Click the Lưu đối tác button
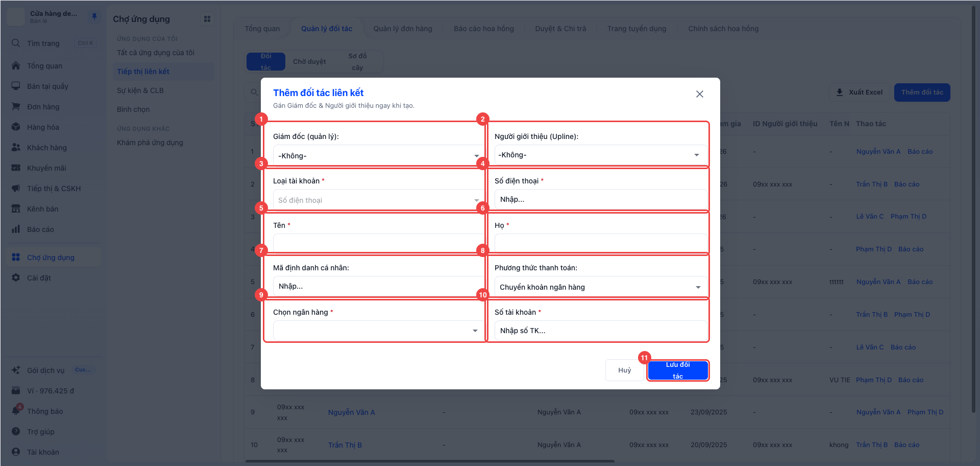Image resolution: width=980 pixels, height=466 pixels. tap(678, 370)
